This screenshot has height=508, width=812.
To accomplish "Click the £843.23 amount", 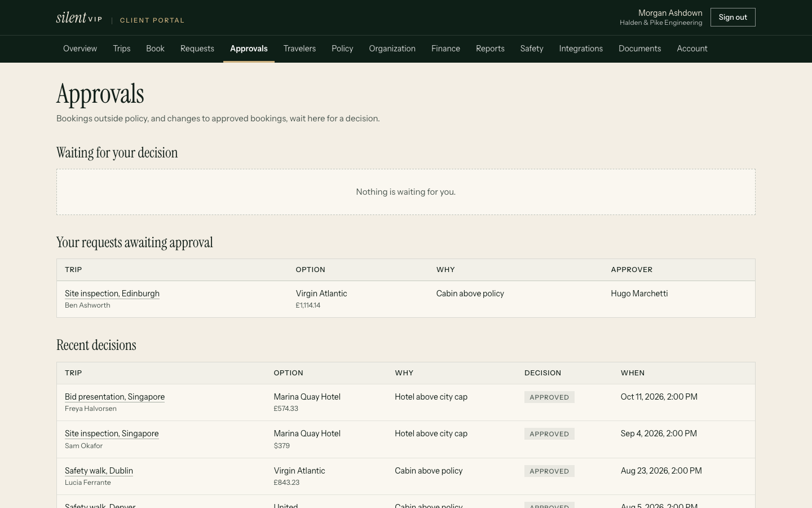I will tap(286, 483).
